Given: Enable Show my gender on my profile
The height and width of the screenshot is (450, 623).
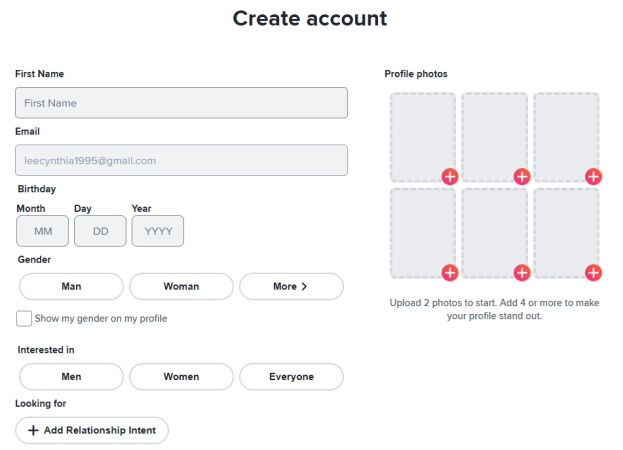Looking at the screenshot, I should click(x=24, y=319).
